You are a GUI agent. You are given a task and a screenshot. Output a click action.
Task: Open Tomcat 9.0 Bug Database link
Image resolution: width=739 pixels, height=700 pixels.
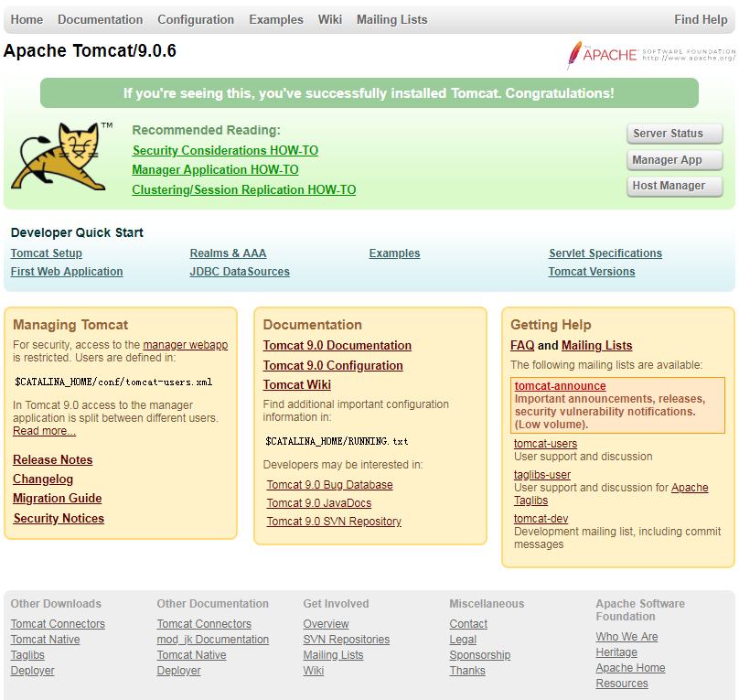[330, 485]
